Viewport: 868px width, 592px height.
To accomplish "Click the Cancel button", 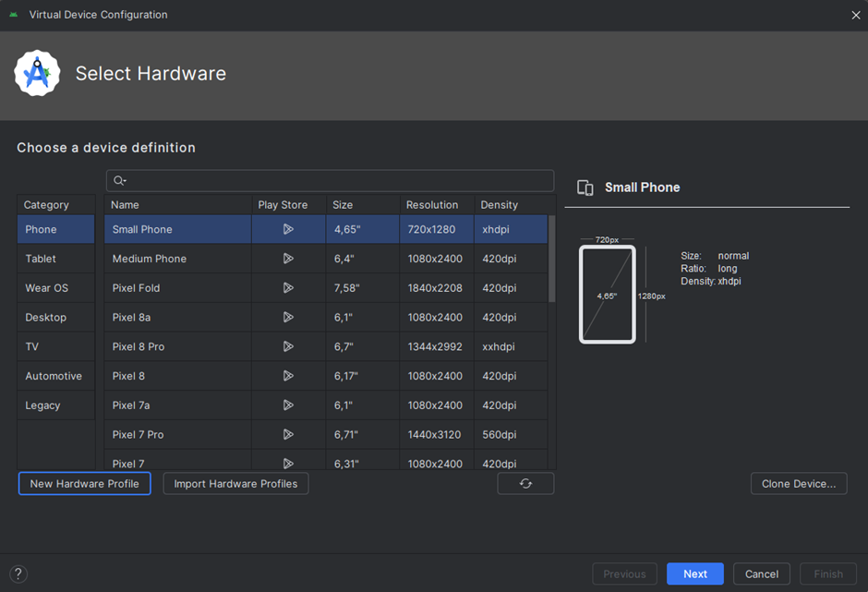I will tap(762, 574).
